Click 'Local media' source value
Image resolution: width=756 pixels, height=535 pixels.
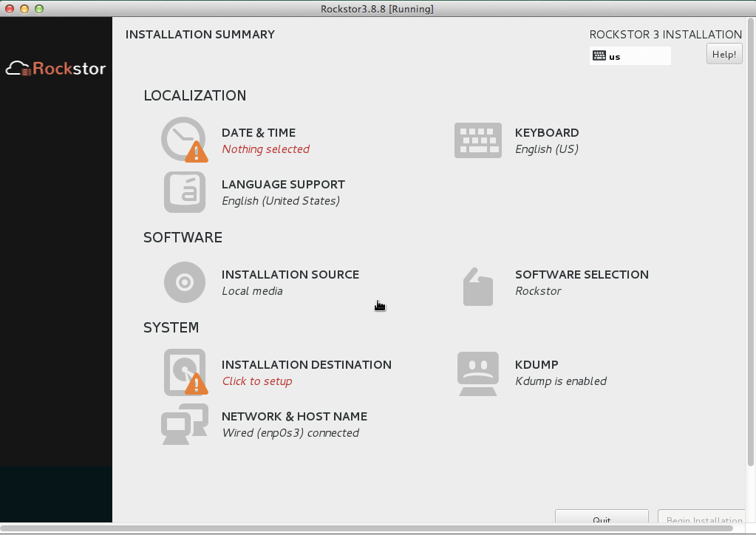(252, 290)
